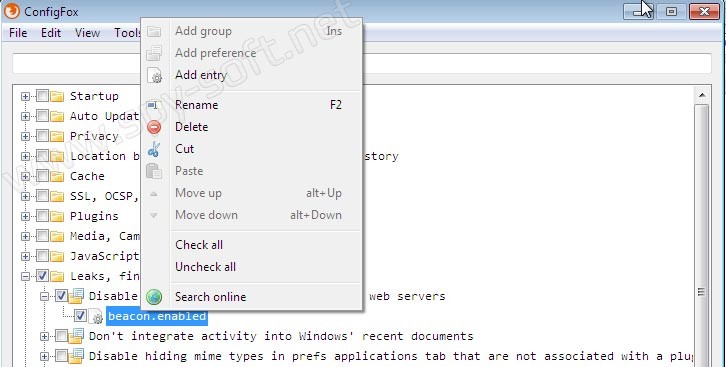Check the Privacy group checkbox
The width and height of the screenshot is (726, 367).
coord(42,137)
